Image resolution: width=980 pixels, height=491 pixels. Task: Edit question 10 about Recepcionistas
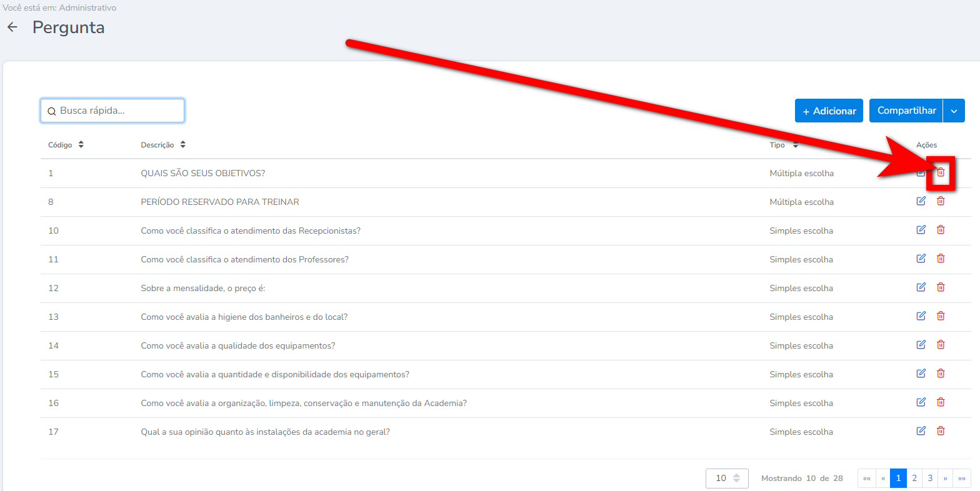921,230
